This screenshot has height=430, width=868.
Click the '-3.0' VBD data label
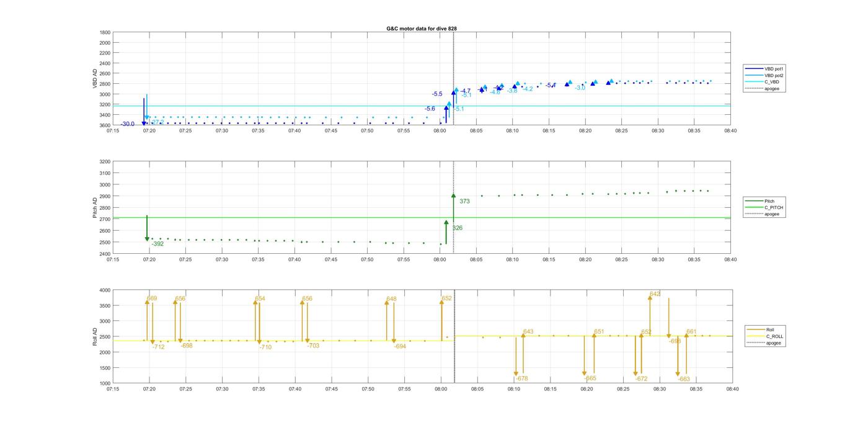click(580, 87)
